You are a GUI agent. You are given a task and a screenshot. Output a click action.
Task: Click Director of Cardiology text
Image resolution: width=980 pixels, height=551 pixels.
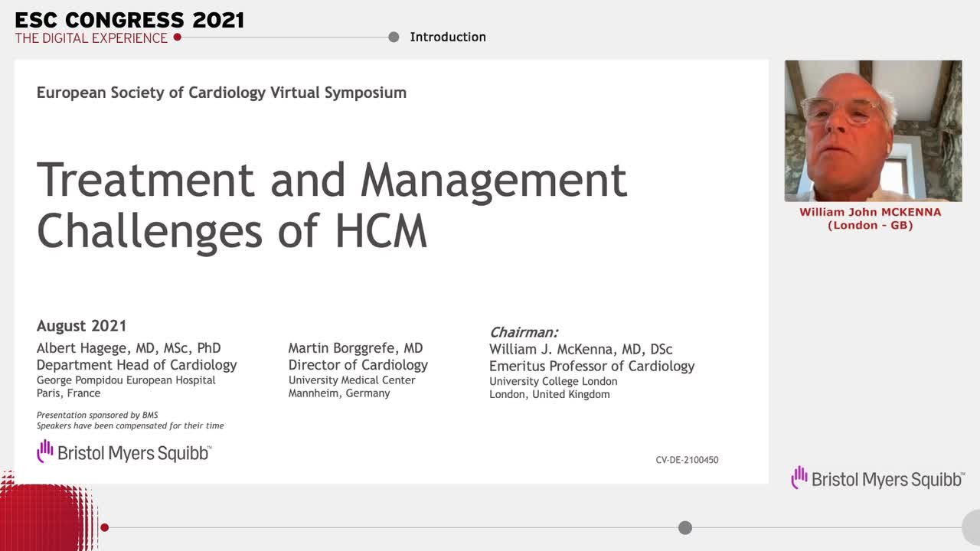point(358,365)
